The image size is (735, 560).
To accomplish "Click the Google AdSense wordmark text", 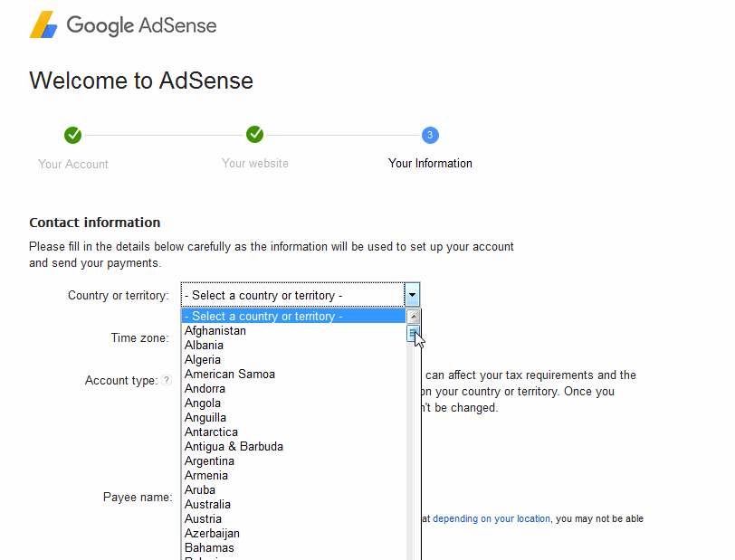I will (141, 25).
